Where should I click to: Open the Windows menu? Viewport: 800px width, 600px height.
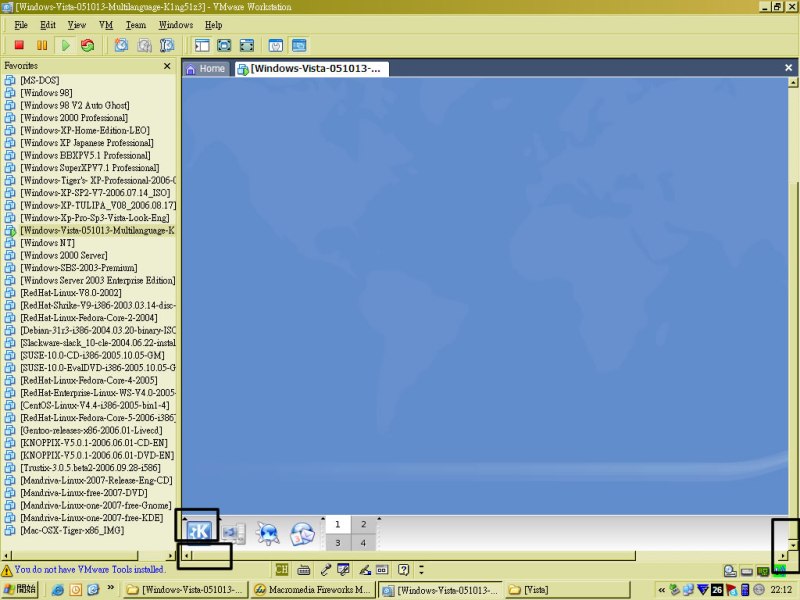(176, 25)
